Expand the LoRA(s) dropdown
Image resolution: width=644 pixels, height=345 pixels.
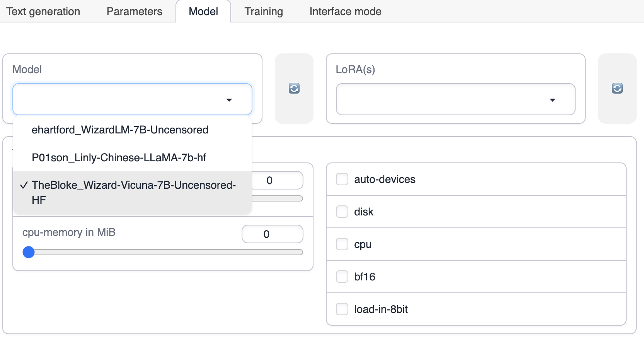click(x=456, y=99)
